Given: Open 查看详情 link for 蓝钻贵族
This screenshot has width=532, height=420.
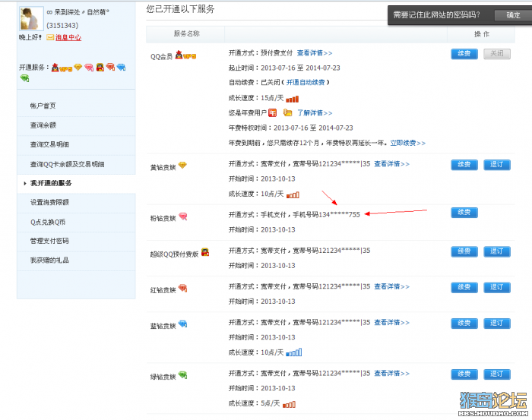Looking at the screenshot, I should click(391, 322).
